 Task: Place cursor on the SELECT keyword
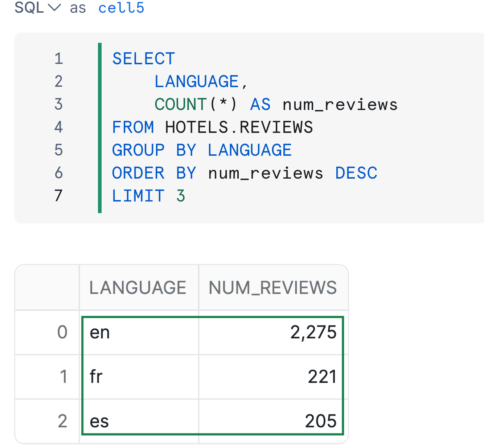[144, 59]
